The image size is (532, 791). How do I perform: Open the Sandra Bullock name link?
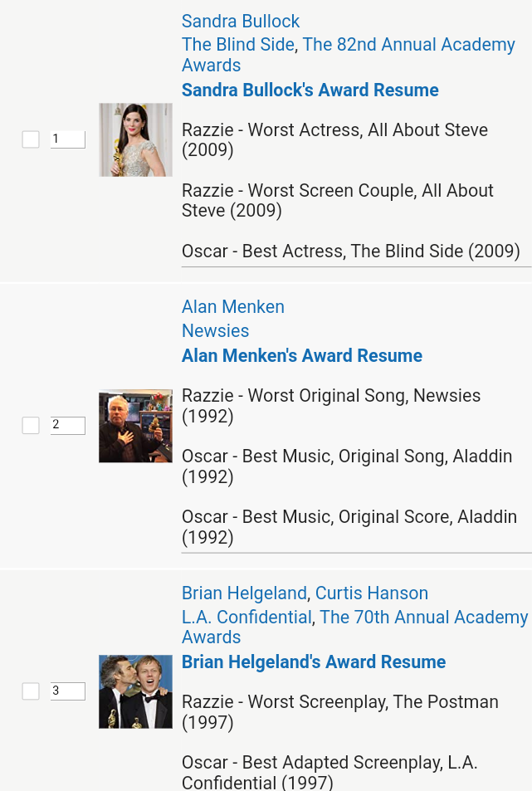241,22
